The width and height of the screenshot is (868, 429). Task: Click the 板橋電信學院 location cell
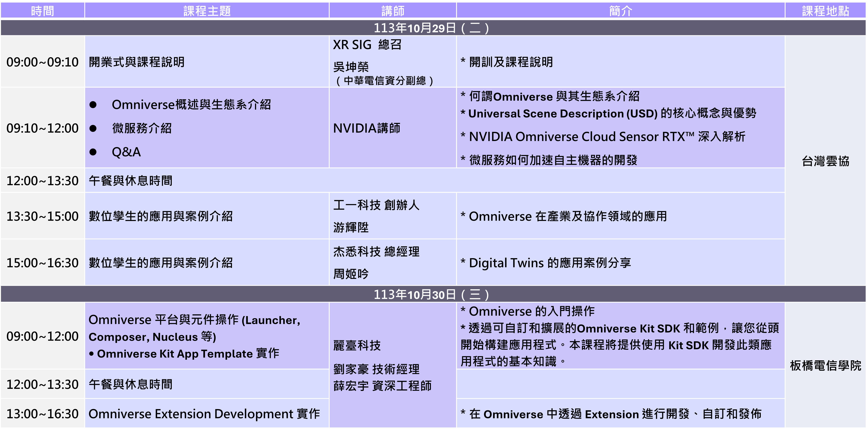[x=825, y=366]
